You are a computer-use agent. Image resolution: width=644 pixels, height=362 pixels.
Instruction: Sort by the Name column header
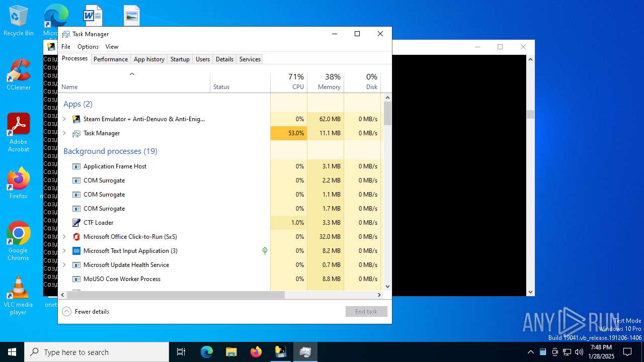pos(134,81)
